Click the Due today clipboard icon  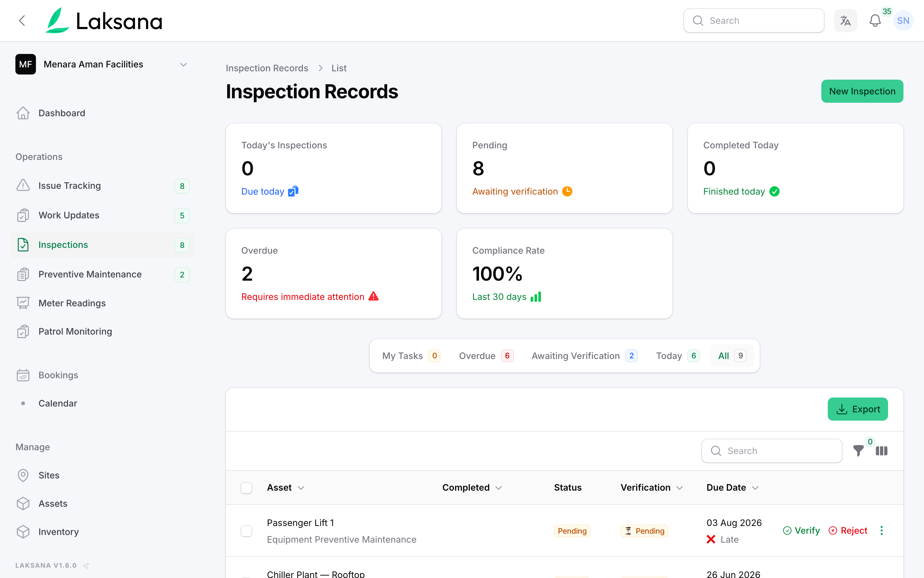(x=293, y=191)
